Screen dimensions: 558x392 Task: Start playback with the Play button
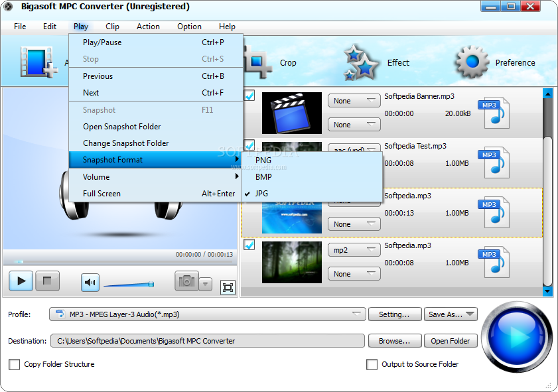pyautogui.click(x=21, y=281)
